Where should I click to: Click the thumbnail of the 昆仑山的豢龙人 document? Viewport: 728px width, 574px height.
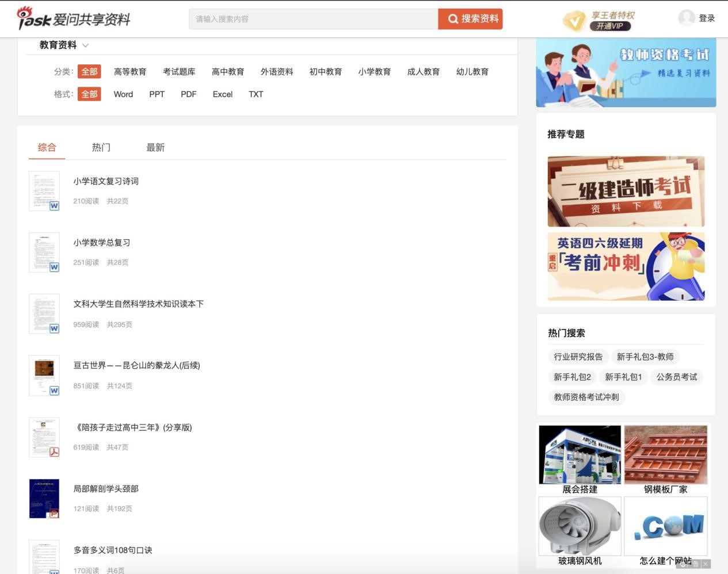(x=44, y=376)
